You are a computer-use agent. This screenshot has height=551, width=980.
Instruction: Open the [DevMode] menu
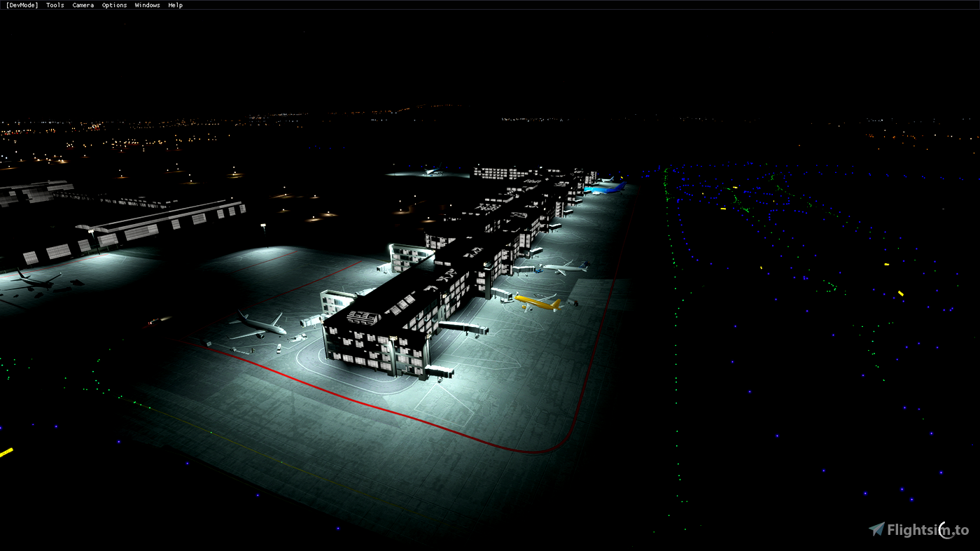tap(22, 5)
